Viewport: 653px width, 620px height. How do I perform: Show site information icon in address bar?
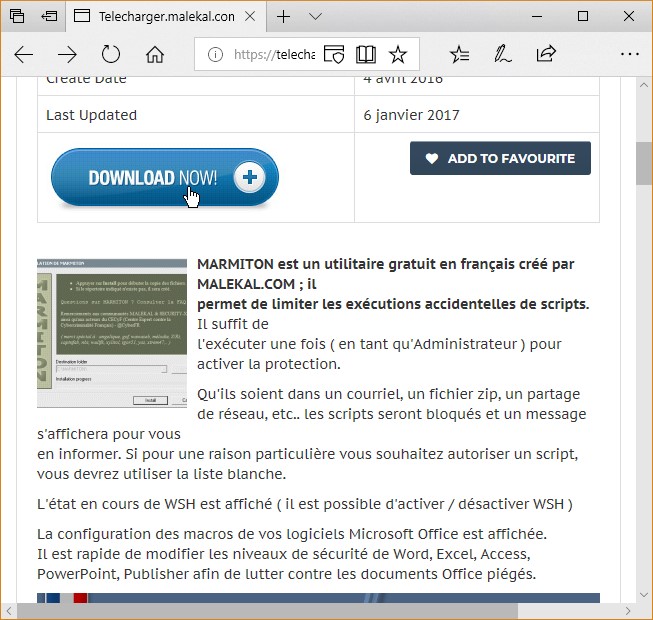214,54
